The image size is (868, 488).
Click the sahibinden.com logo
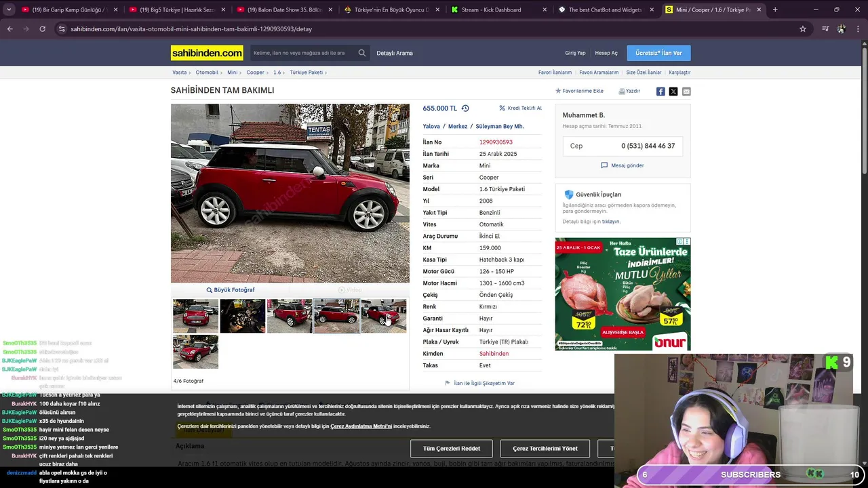(x=207, y=53)
